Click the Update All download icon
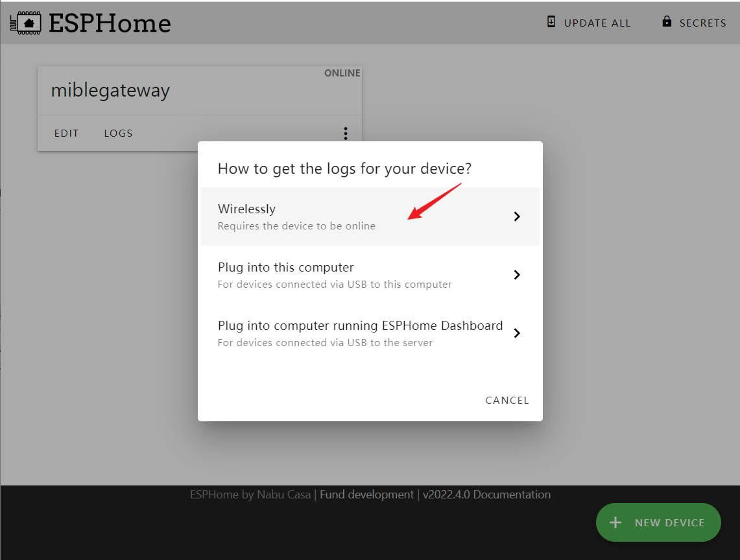The width and height of the screenshot is (740, 560). [551, 21]
